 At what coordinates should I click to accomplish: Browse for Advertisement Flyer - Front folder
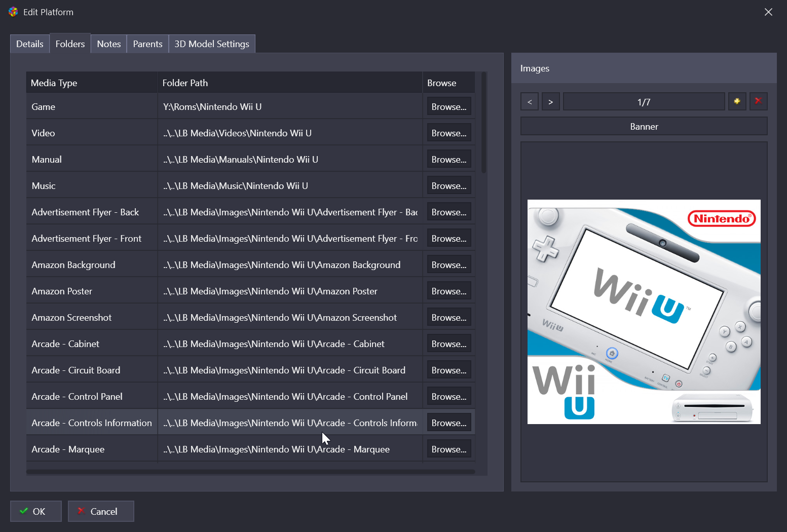click(449, 238)
